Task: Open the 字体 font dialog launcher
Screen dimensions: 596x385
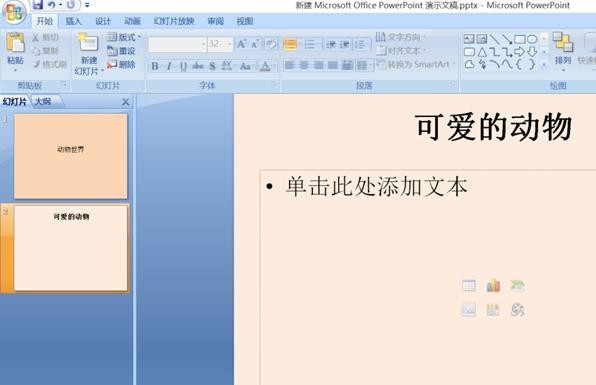Action: pyautogui.click(x=274, y=84)
